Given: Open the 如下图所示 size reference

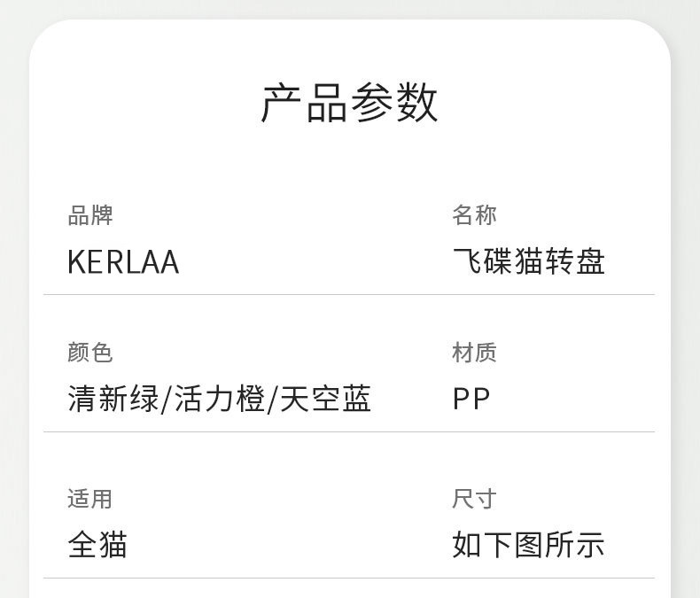Looking at the screenshot, I should [x=529, y=545].
